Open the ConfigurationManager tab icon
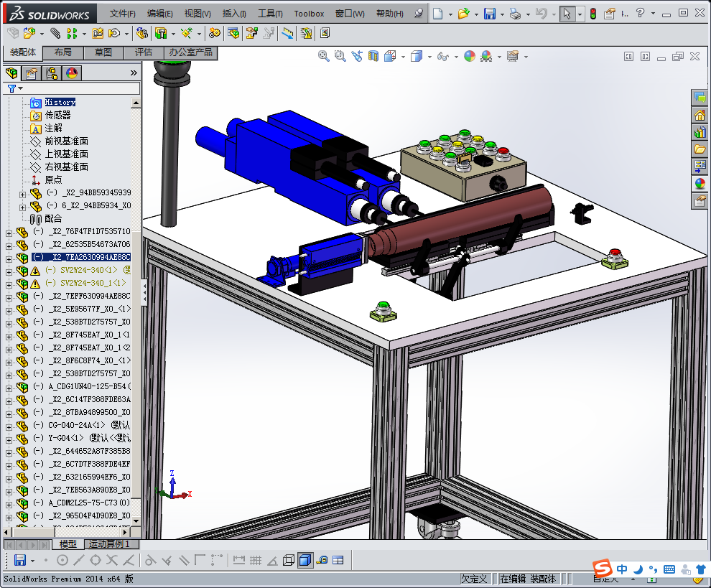Viewport: 711px width, 588px height. [x=52, y=73]
